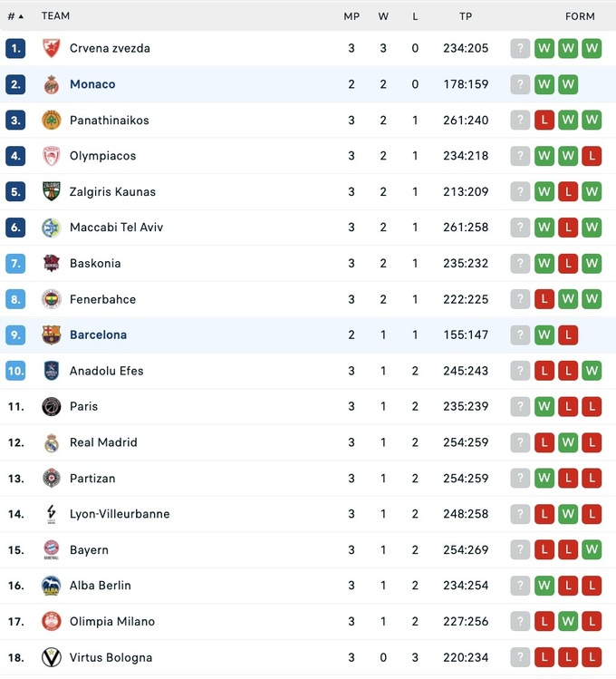Click the Zalgiris Kaunas green crest
Screen dimensions: 616x679
tap(52, 192)
